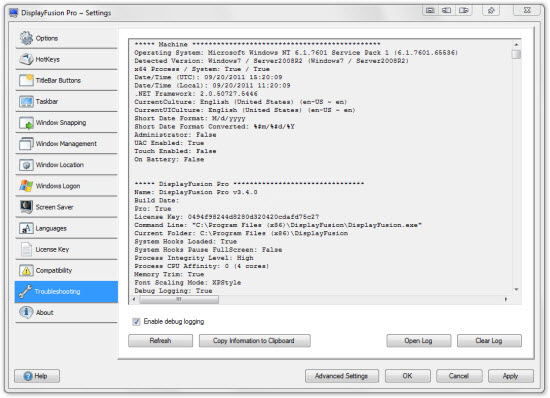Click the Window Snapping icon
Image resolution: width=550 pixels, height=398 pixels.
coord(26,123)
